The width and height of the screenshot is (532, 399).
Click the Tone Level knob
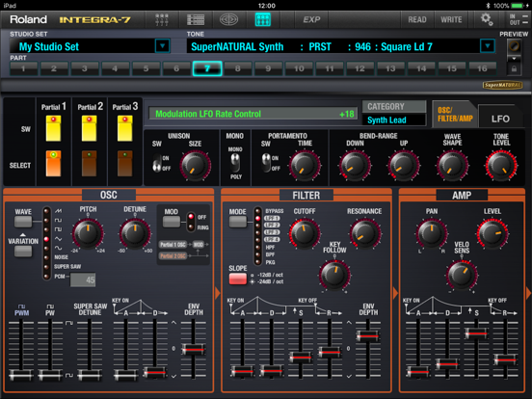click(x=501, y=166)
